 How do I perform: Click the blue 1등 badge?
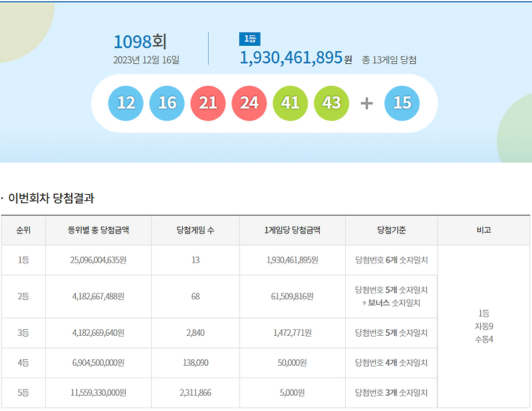[x=250, y=39]
